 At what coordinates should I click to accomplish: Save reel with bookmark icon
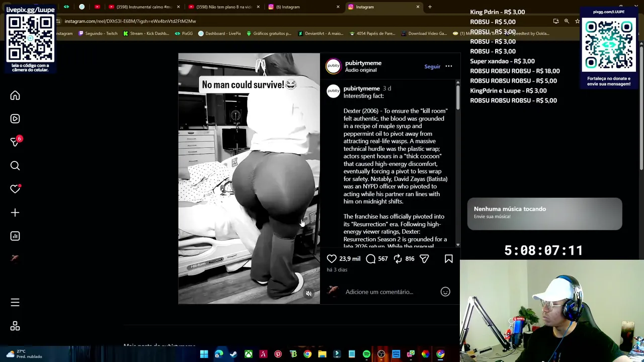449,258
